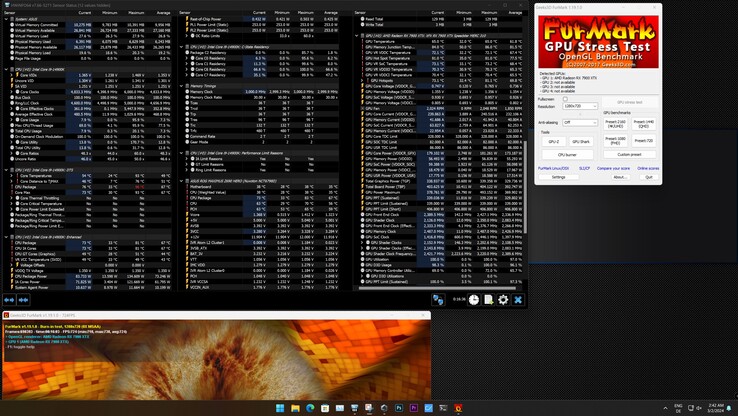Collapse the System: ASUS sensor group
The width and height of the screenshot is (738, 416).
click(4, 19)
